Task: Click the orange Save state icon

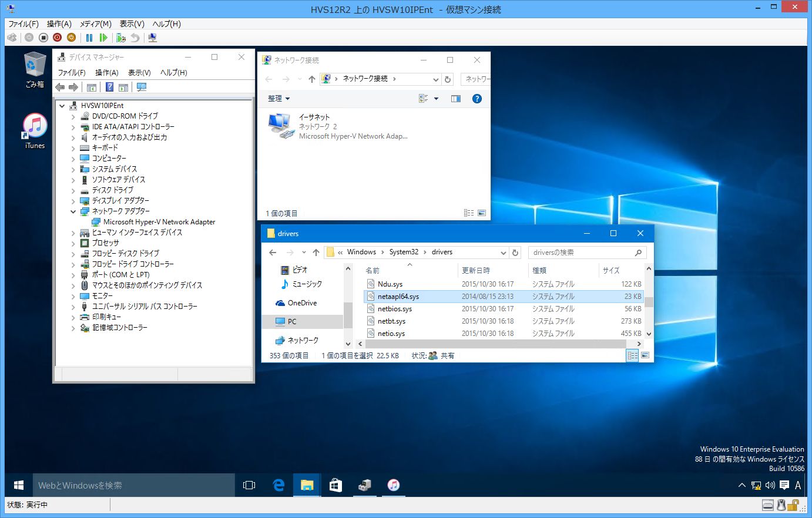Action: (x=71, y=38)
